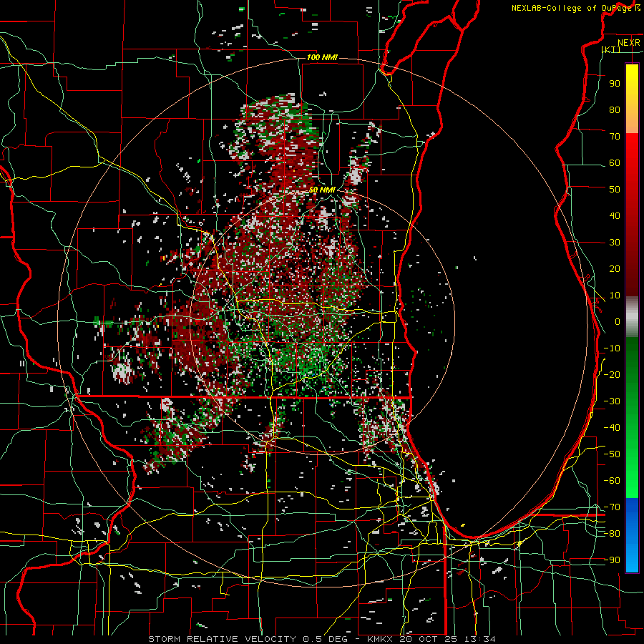Viewport: 644px width, 644px height.
Task: Click the -90 value on velocity scale
Action: pyautogui.click(x=612, y=560)
